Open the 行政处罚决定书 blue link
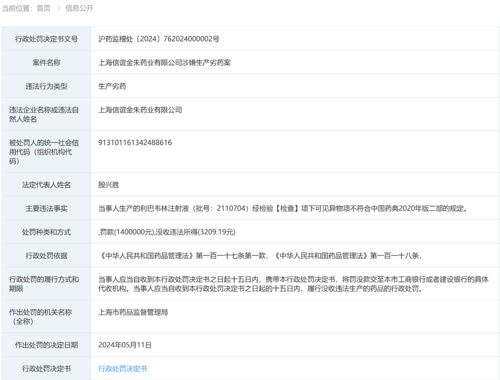 [122, 368]
